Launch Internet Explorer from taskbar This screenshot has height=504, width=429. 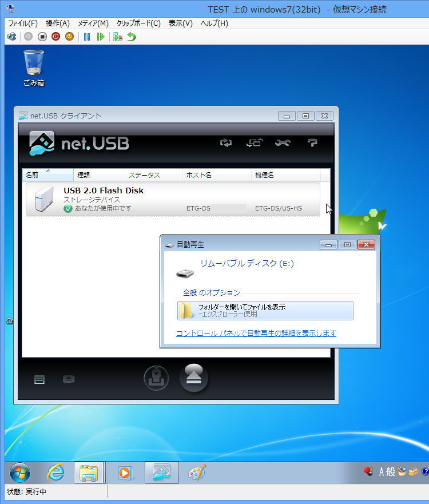point(55,473)
